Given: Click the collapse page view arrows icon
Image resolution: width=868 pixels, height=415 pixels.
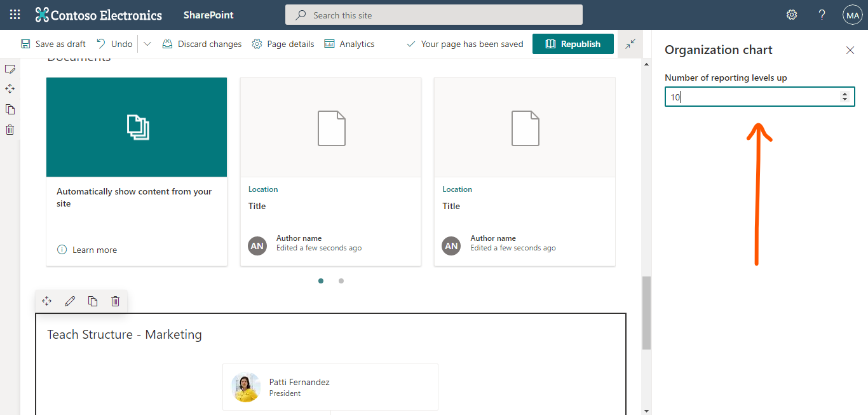Looking at the screenshot, I should coord(630,43).
